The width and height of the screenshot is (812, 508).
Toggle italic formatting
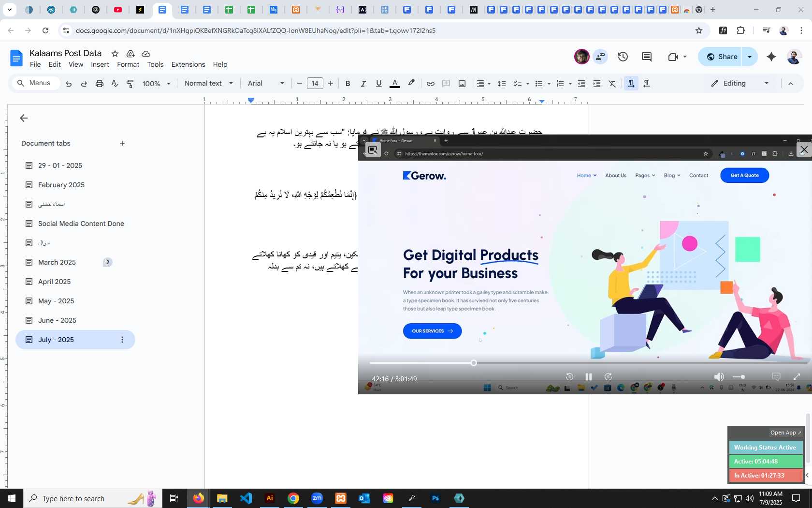click(x=363, y=84)
